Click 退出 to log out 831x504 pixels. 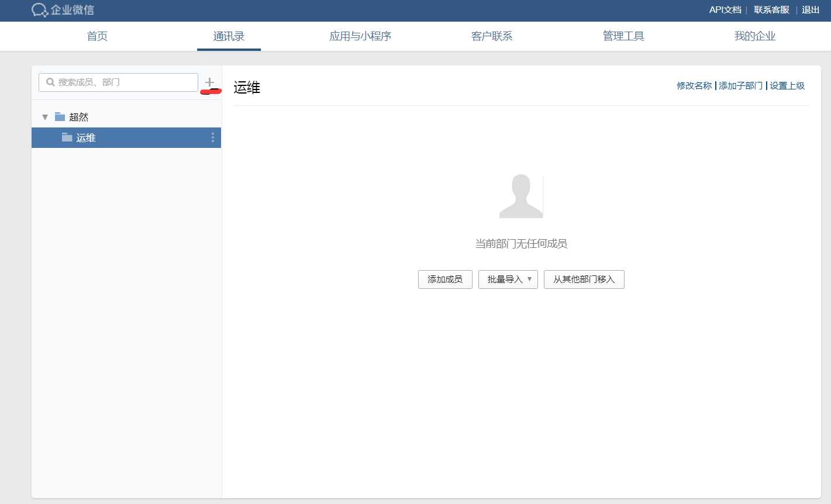pyautogui.click(x=811, y=10)
